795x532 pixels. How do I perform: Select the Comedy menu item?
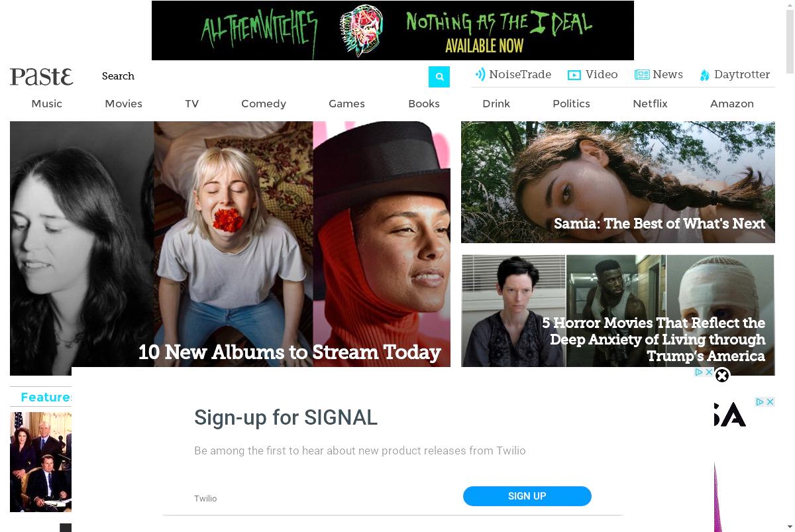(x=264, y=103)
